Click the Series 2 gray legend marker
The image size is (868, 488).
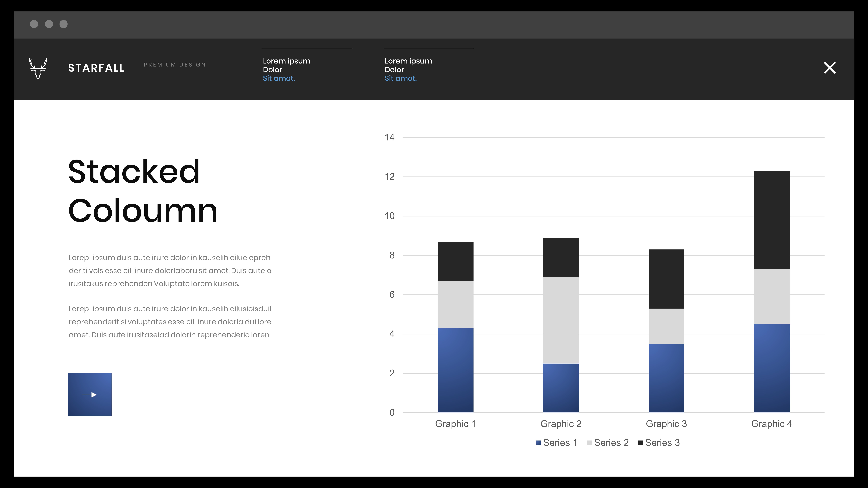point(589,443)
